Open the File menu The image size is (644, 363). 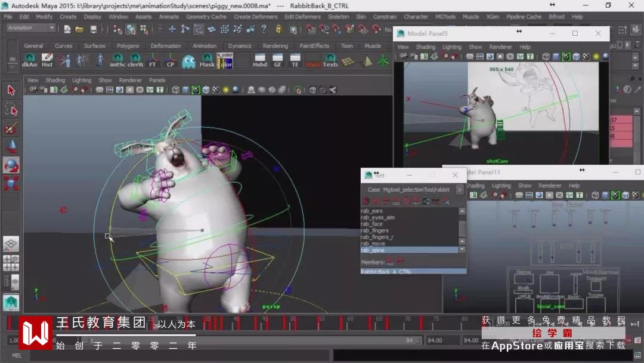[8, 17]
